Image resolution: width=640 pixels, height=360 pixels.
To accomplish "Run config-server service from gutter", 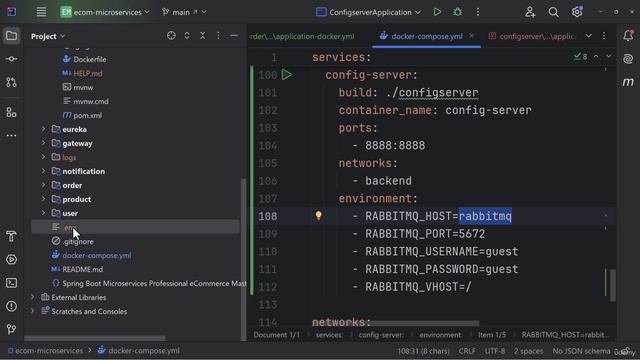I will (x=287, y=75).
